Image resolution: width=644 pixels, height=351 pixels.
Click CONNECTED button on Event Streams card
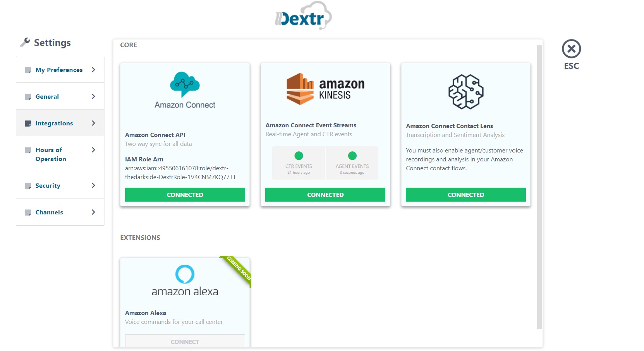325,195
